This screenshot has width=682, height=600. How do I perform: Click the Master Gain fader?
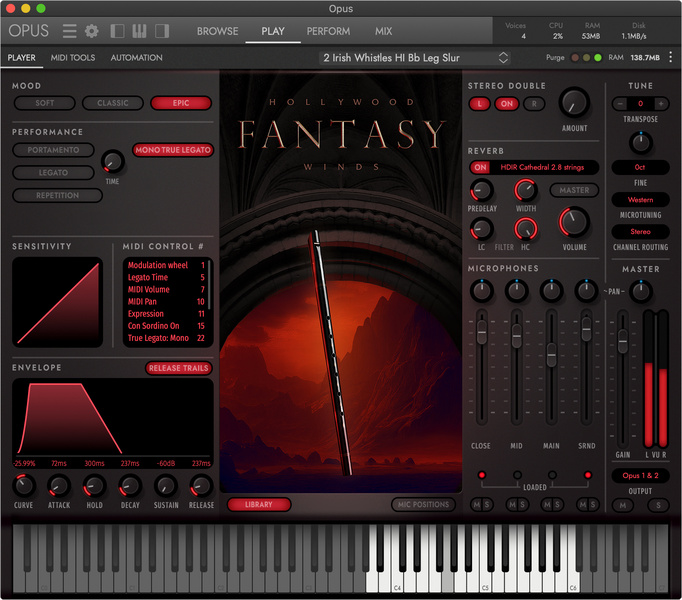(x=622, y=341)
